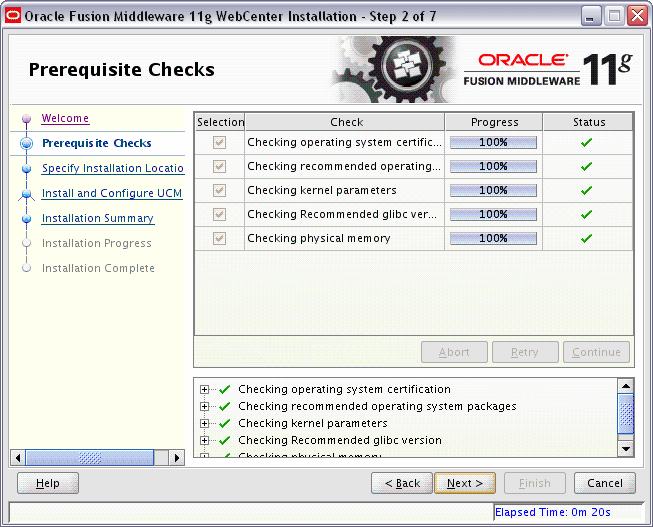Click the disabled Finish button
Image resolution: width=653 pixels, height=527 pixels.
[x=535, y=483]
